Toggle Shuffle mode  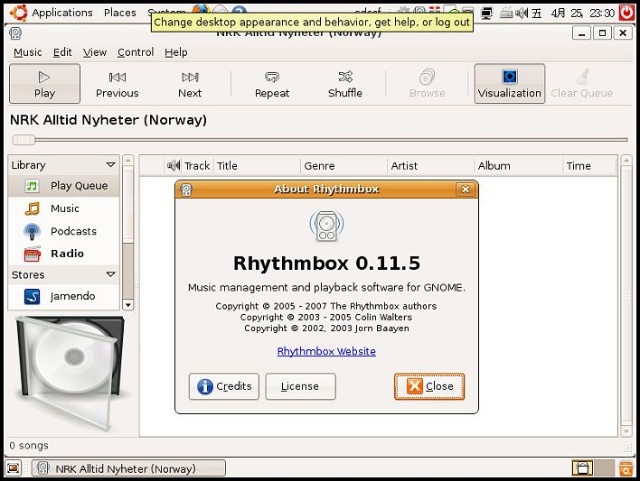pyautogui.click(x=345, y=84)
